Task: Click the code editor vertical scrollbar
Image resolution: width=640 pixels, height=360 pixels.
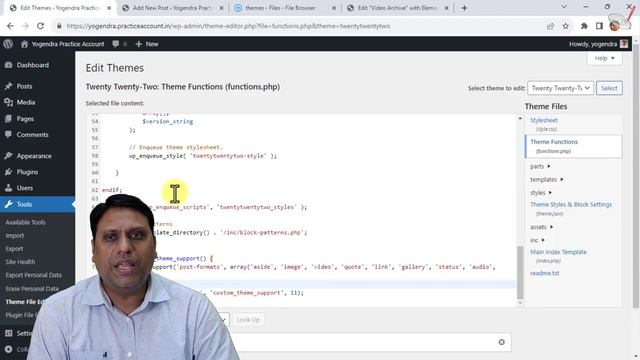Action: pos(520,272)
